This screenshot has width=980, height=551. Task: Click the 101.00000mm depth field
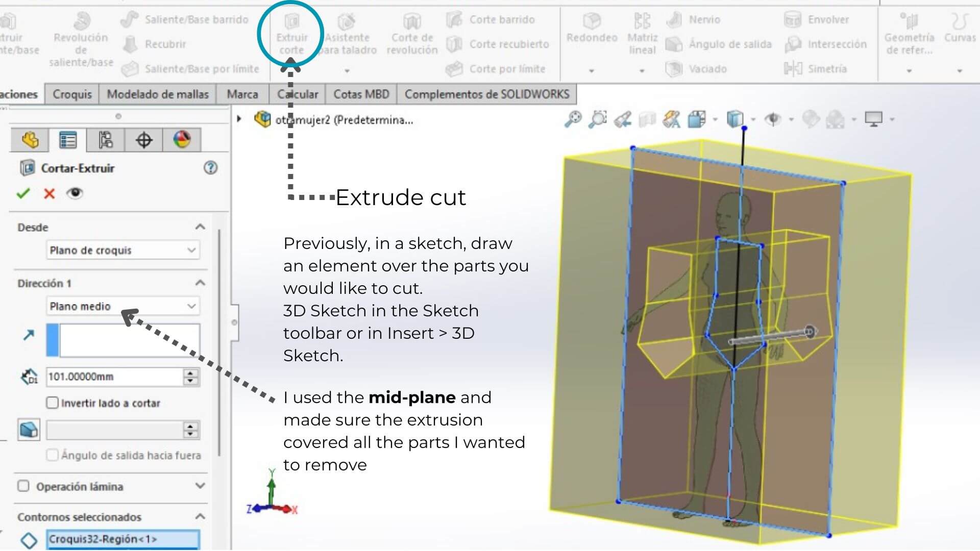114,377
